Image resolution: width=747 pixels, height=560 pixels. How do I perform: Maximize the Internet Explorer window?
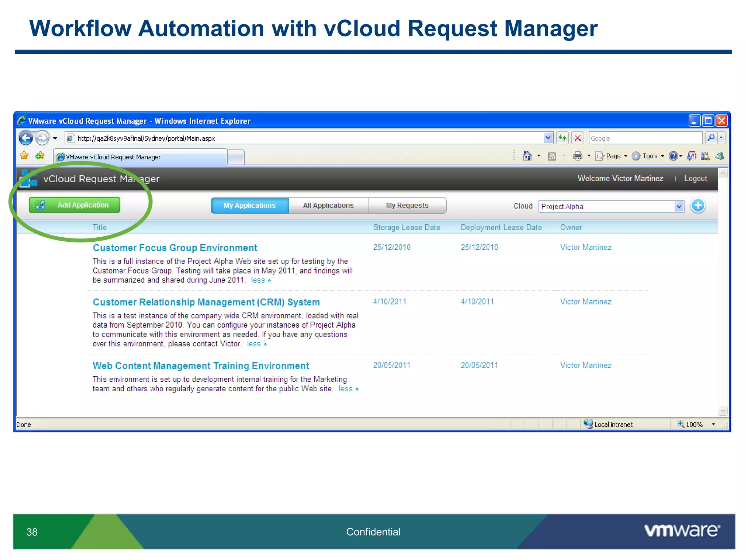click(x=708, y=121)
